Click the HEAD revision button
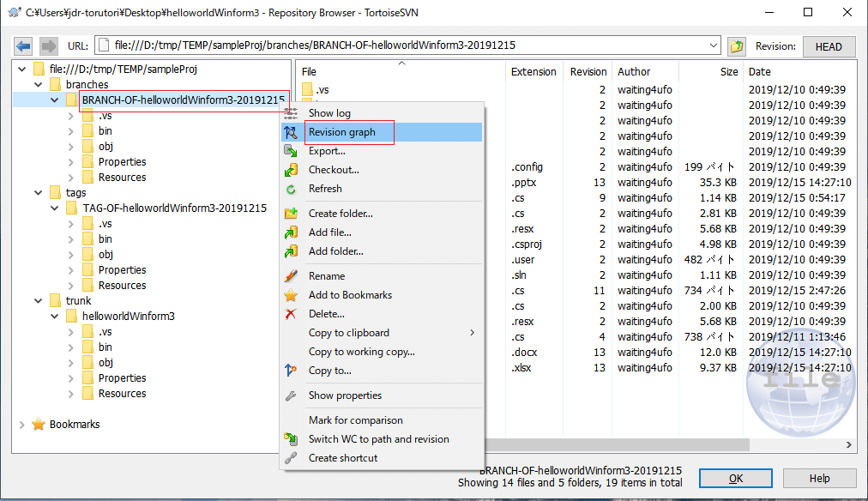The width and height of the screenshot is (868, 501). 829,46
